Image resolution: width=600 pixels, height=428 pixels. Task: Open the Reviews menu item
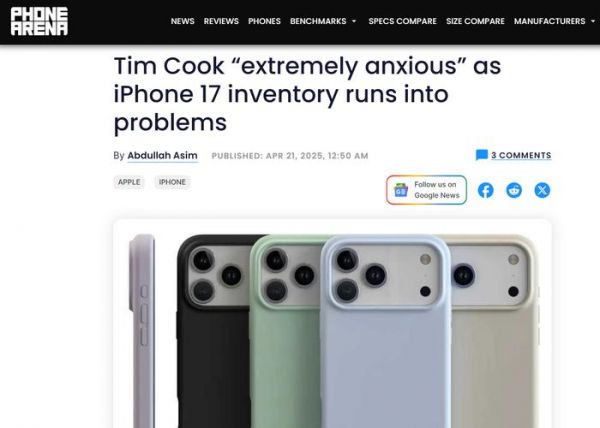tap(221, 21)
